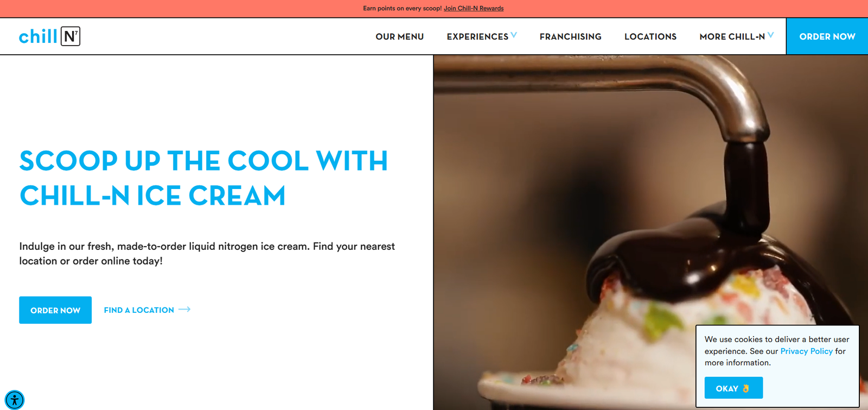Click the OK hand emoji icon
This screenshot has width=868, height=410.
(746, 388)
